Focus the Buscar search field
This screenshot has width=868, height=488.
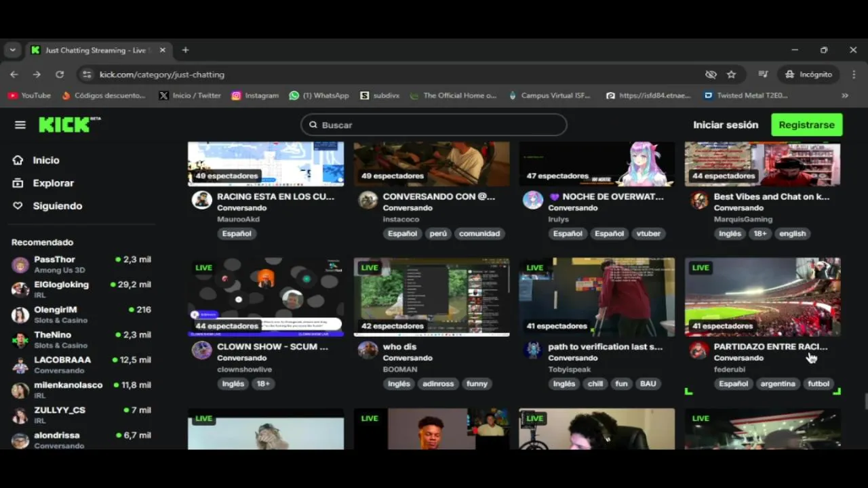click(434, 125)
